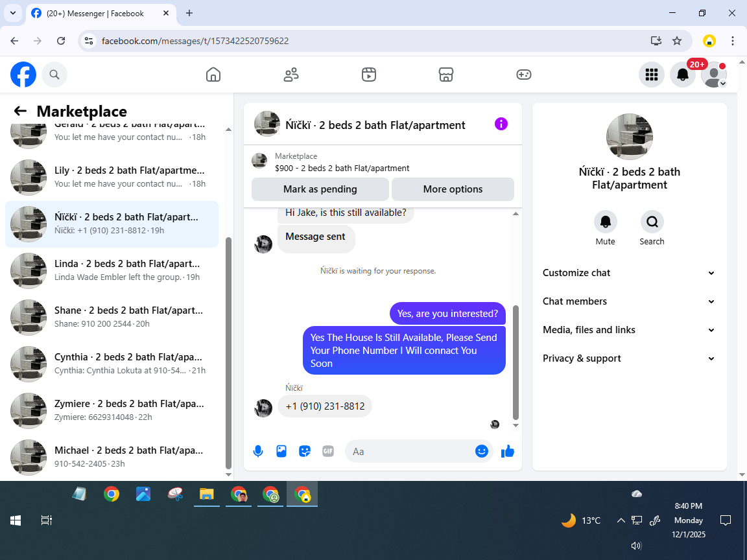Click the 'Yes The House Is Still Available' message
The height and width of the screenshot is (560, 747).
click(404, 351)
